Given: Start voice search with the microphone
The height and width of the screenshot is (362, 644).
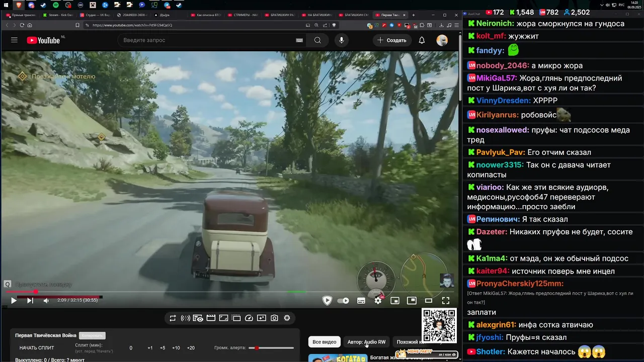Looking at the screenshot, I should click(342, 40).
